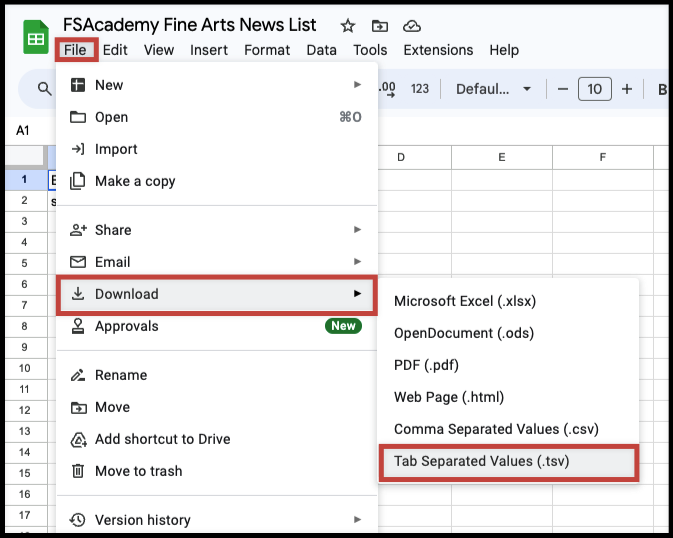Open the File menu
This screenshot has height=538, width=673.
(75, 50)
